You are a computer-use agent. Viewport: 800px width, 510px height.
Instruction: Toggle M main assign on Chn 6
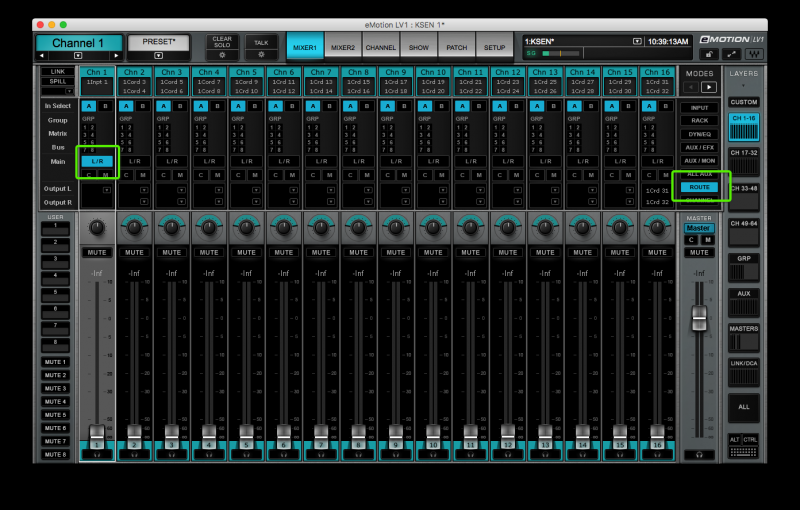click(x=292, y=175)
